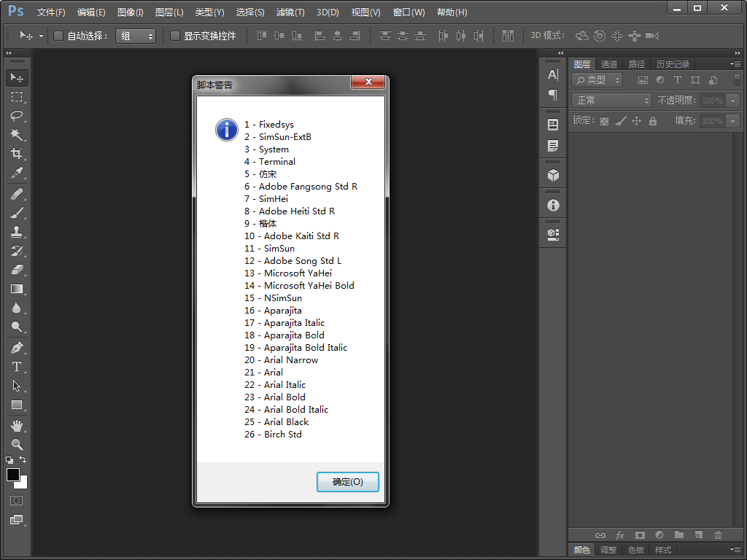
Task: Open the 滤镜(T) menu
Action: 290,12
